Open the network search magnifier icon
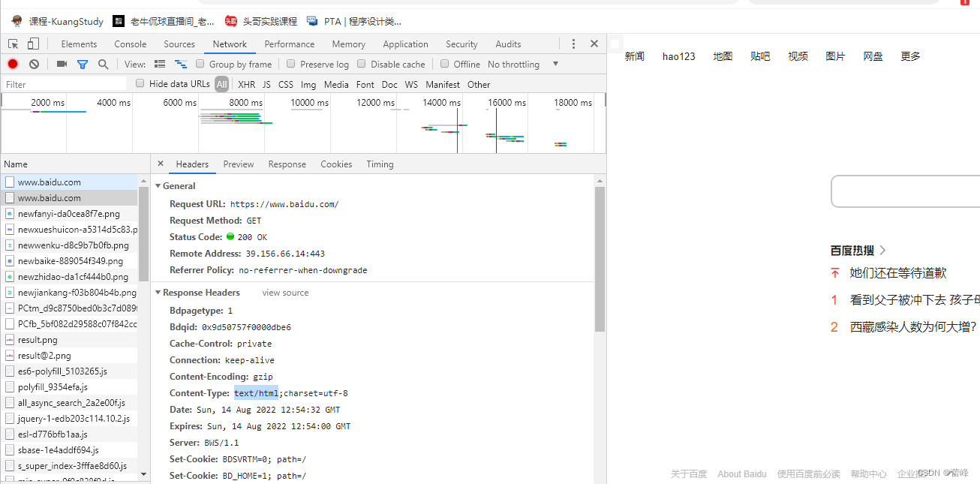This screenshot has width=980, height=484. coord(104,65)
